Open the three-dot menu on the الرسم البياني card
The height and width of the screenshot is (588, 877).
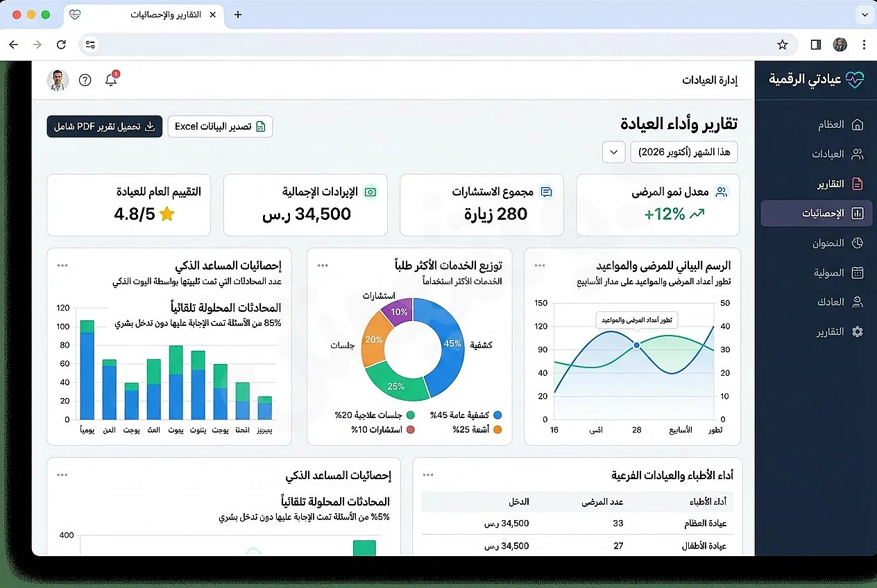point(540,266)
